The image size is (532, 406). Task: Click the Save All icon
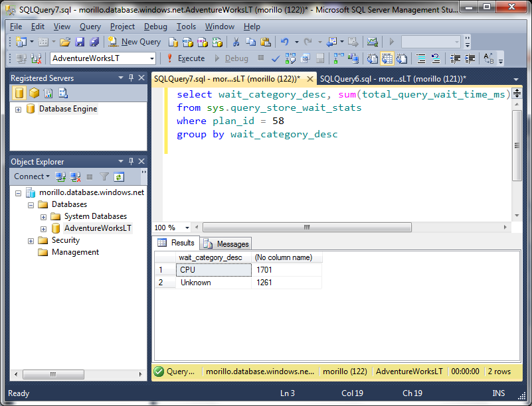pos(94,42)
